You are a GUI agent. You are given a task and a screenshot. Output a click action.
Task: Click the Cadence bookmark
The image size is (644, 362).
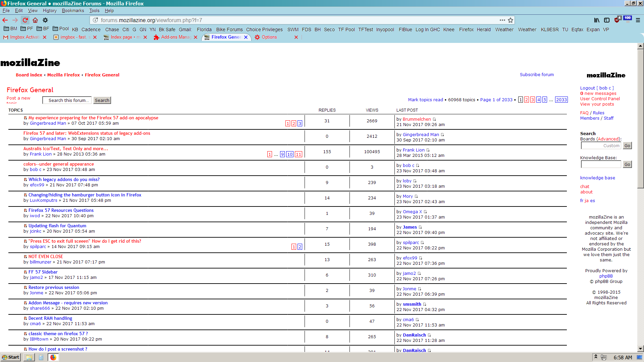(x=91, y=29)
